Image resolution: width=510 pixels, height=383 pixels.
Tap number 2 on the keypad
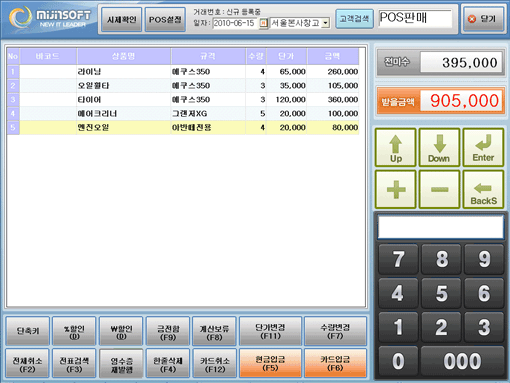(x=441, y=327)
